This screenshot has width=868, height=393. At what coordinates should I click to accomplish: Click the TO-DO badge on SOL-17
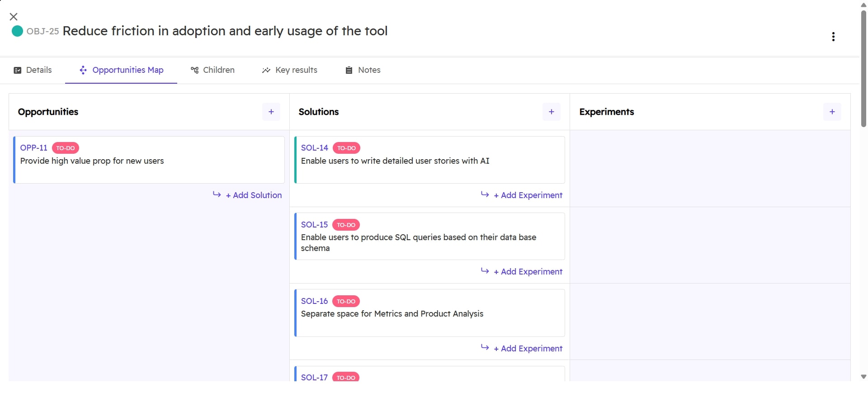tap(346, 377)
